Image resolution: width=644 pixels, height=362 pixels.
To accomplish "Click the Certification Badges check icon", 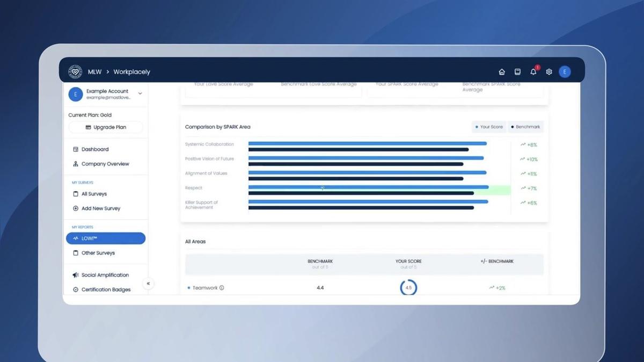I will pyautogui.click(x=76, y=289).
